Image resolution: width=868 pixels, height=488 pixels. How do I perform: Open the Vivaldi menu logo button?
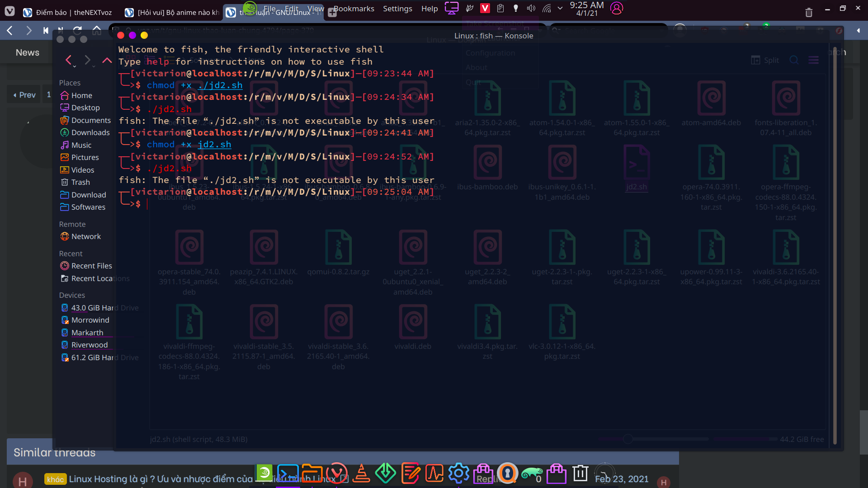coord(9,11)
